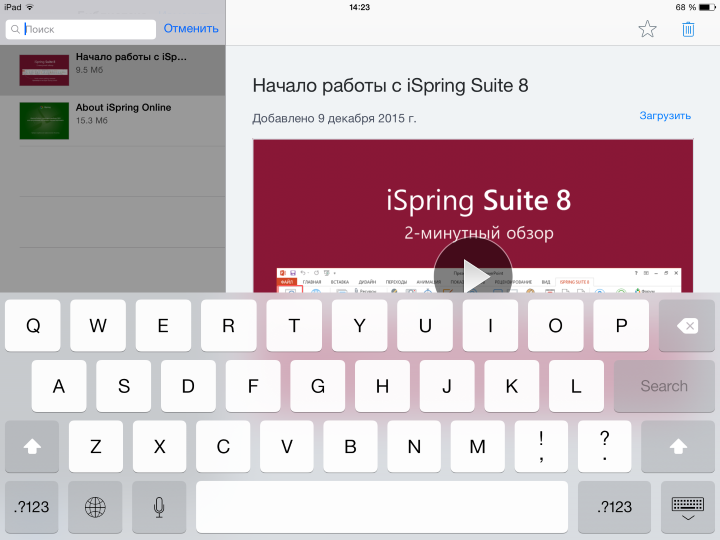Tap the Q key
The height and width of the screenshot is (540, 720).
pos(33,326)
